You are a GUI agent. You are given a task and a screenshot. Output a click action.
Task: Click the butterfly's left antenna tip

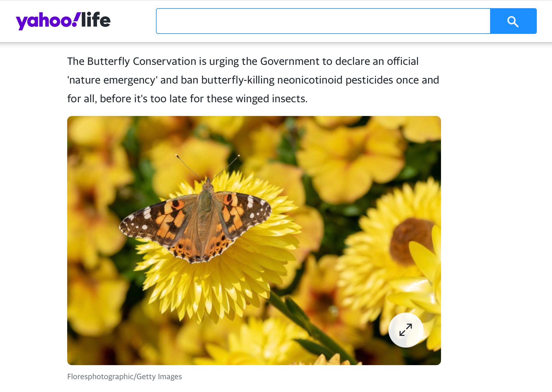[x=176, y=155]
